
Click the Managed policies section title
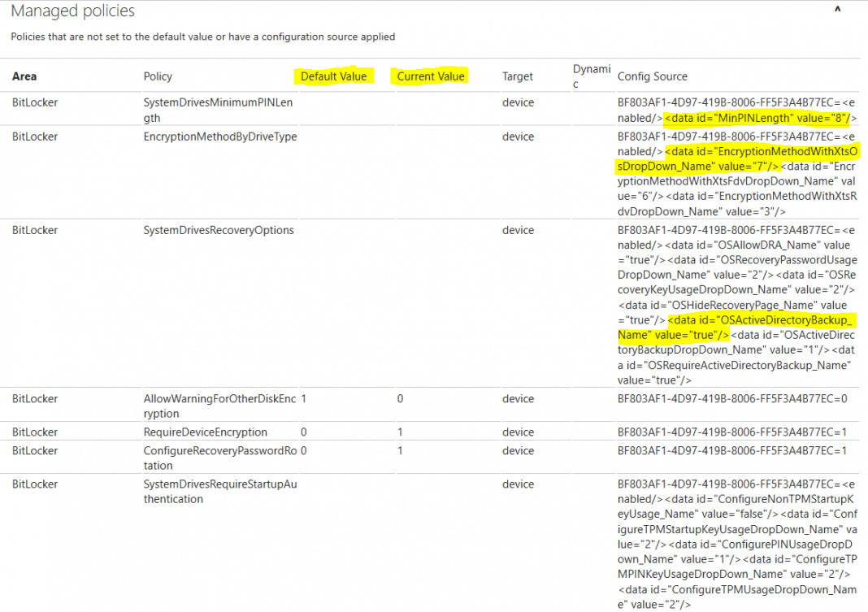[72, 11]
